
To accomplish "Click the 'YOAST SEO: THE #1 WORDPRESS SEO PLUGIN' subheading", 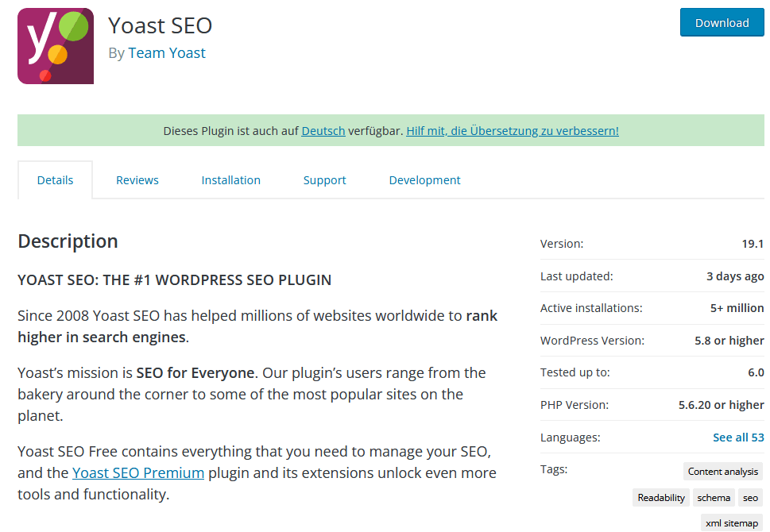I will [x=174, y=280].
